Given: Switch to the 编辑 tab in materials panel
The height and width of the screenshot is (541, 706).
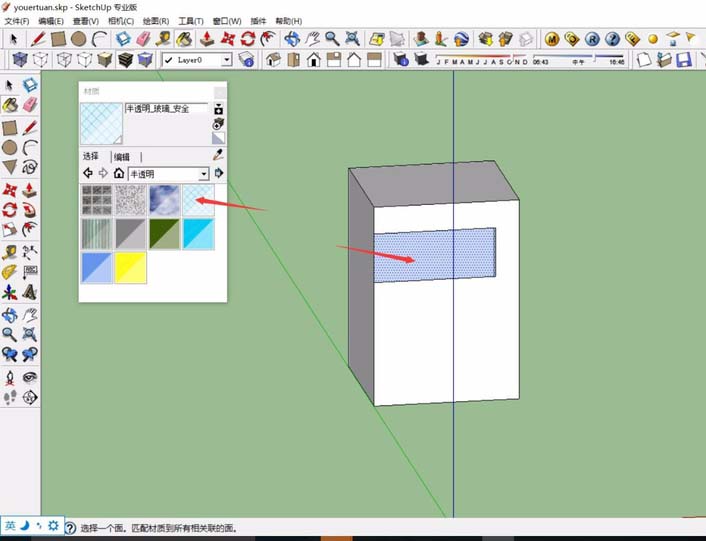Looking at the screenshot, I should [122, 157].
